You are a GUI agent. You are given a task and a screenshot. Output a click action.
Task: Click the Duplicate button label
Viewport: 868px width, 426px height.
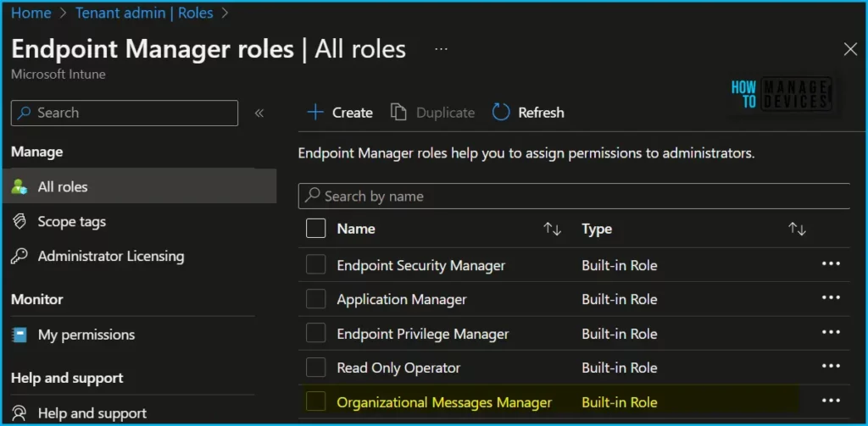coord(445,113)
